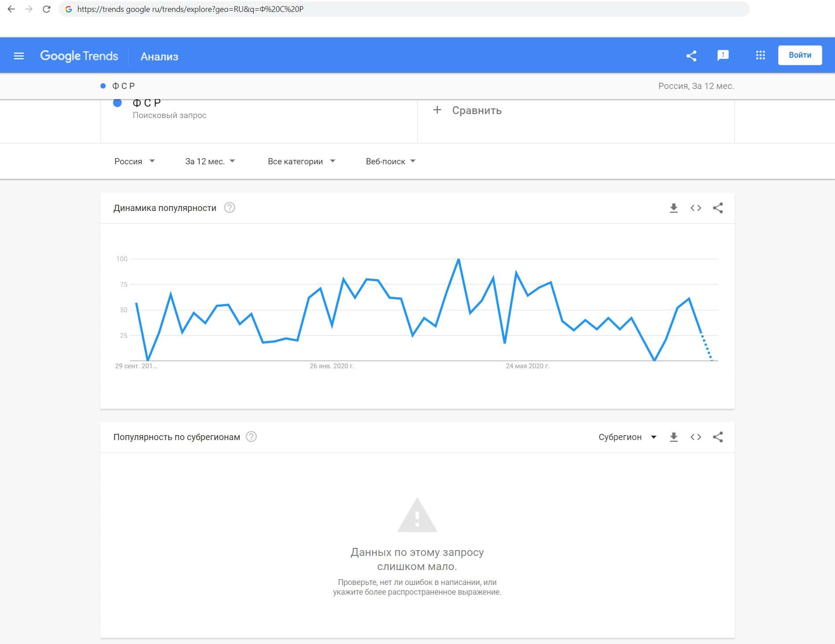
Task: Get embed code for popularity chart
Action: [696, 208]
